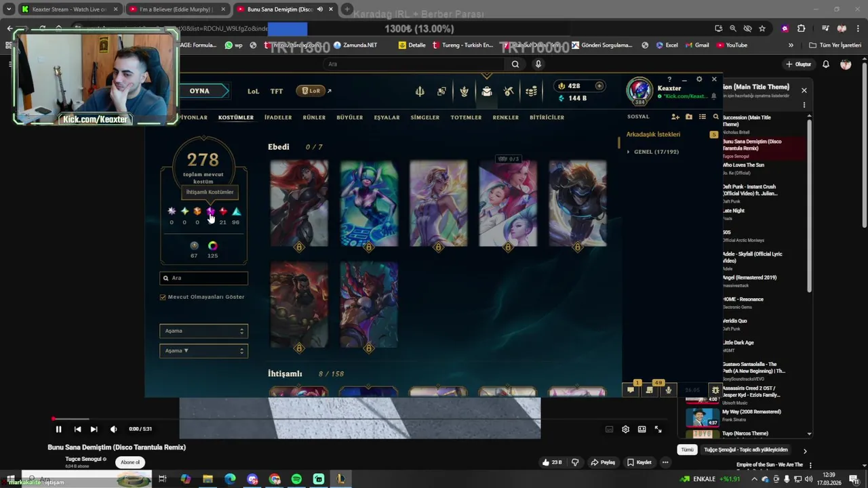Open the League match history cards icon
Screen dimensions: 868x488
point(442,91)
